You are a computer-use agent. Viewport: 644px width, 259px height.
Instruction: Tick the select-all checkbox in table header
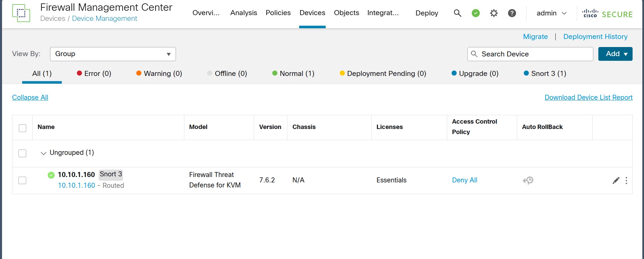[x=22, y=128]
